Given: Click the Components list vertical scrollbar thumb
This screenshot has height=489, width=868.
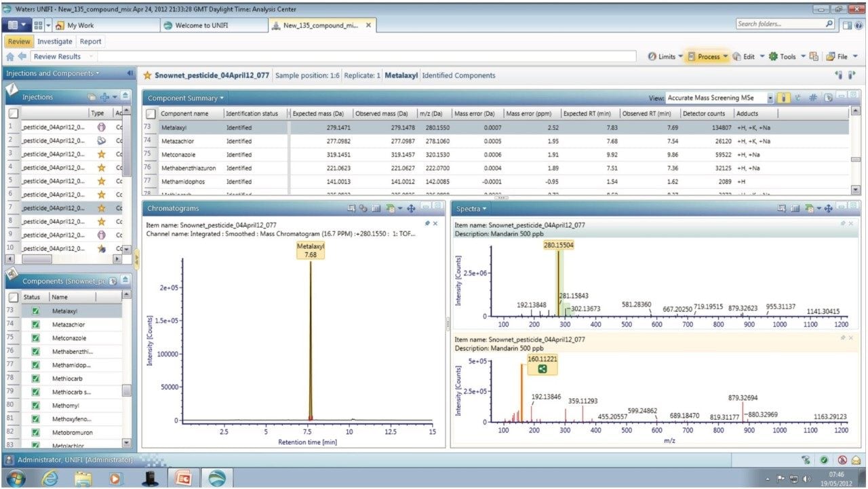Looking at the screenshot, I should pos(127,391).
